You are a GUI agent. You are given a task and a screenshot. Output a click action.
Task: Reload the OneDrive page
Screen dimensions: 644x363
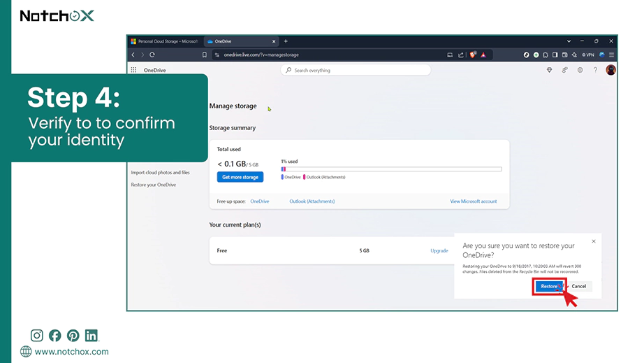click(x=152, y=55)
